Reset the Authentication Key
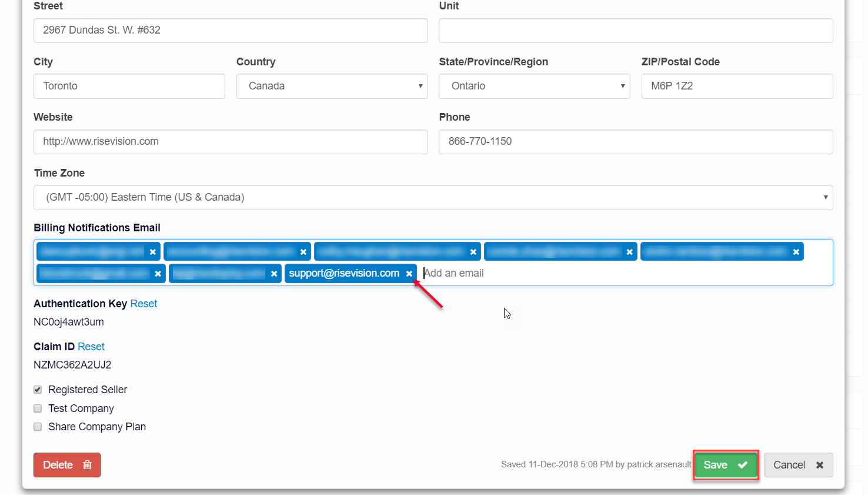The width and height of the screenshot is (868, 495). (x=143, y=303)
